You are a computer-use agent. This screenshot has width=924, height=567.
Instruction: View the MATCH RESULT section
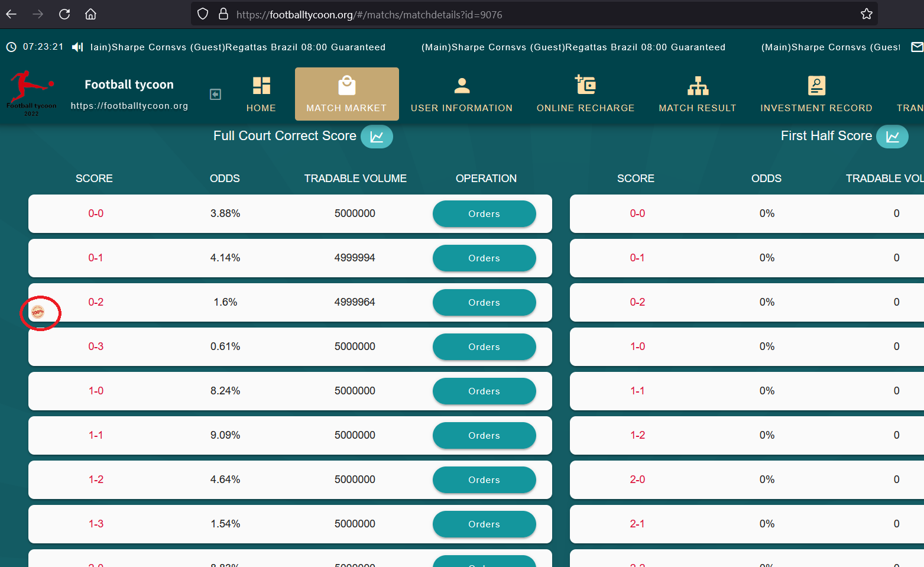pos(698,94)
